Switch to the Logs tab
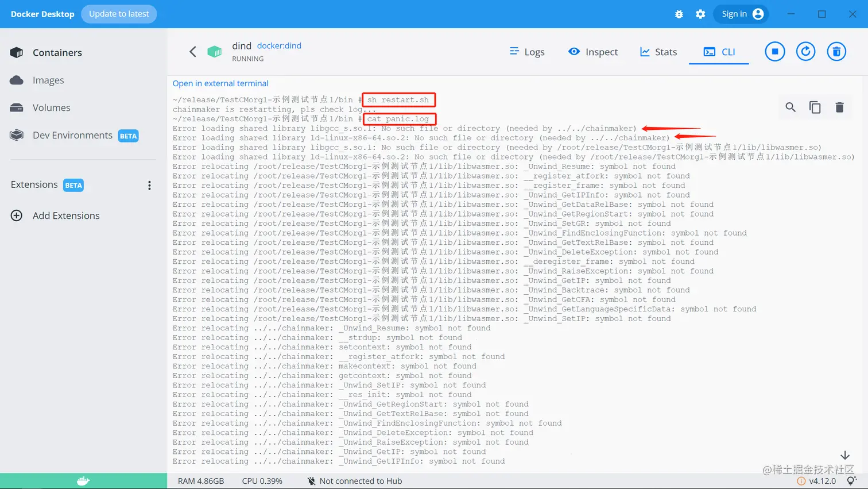This screenshot has height=489, width=868. 527,52
